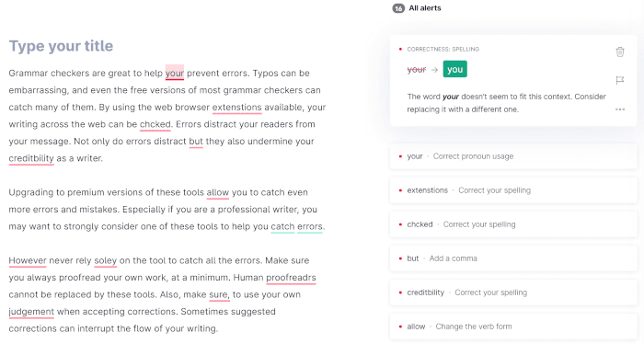Click the highlighted word 'your' in the first sentence

pyautogui.click(x=175, y=73)
